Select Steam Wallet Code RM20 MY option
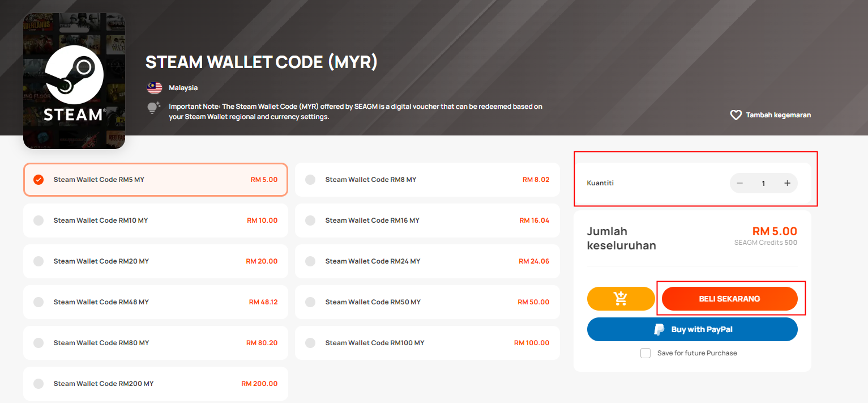868x403 pixels. tap(156, 261)
